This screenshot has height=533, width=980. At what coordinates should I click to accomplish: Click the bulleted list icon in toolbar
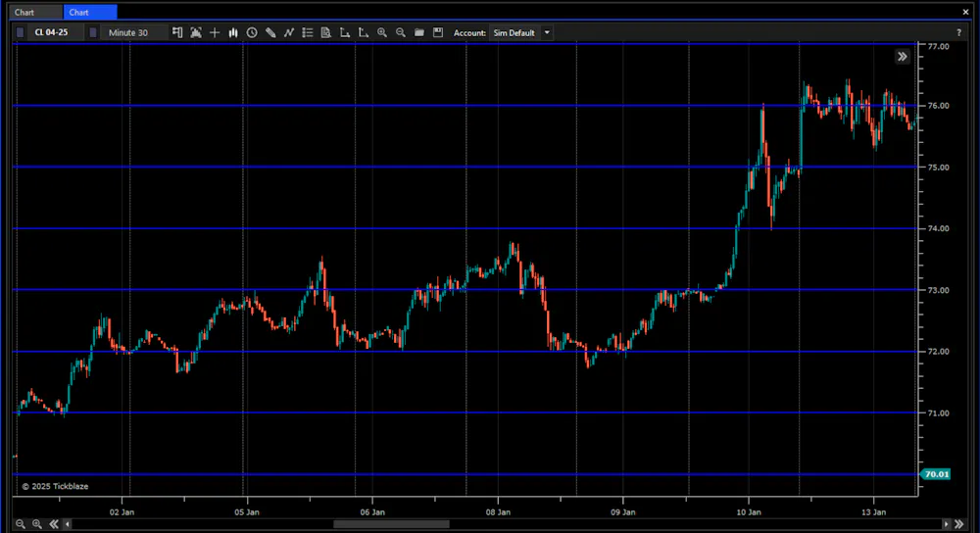click(x=308, y=32)
